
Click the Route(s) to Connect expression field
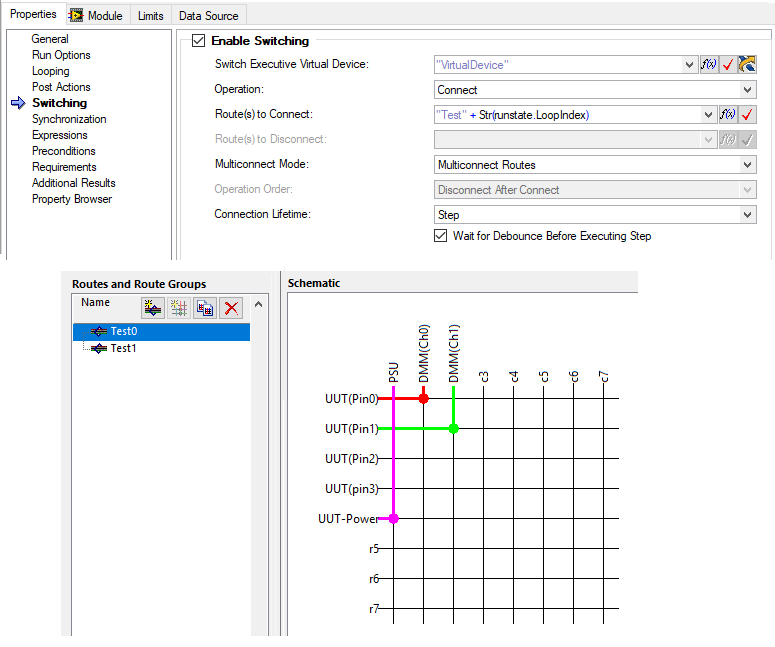(x=567, y=115)
